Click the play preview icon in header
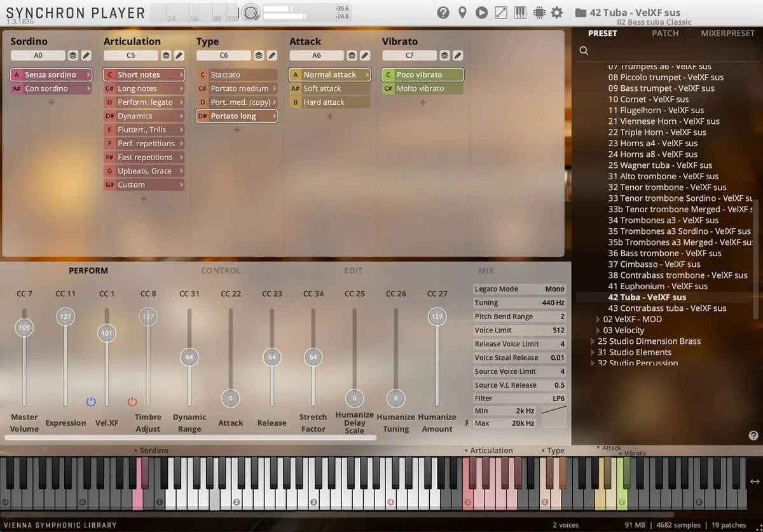Image resolution: width=763 pixels, height=532 pixels. (481, 13)
